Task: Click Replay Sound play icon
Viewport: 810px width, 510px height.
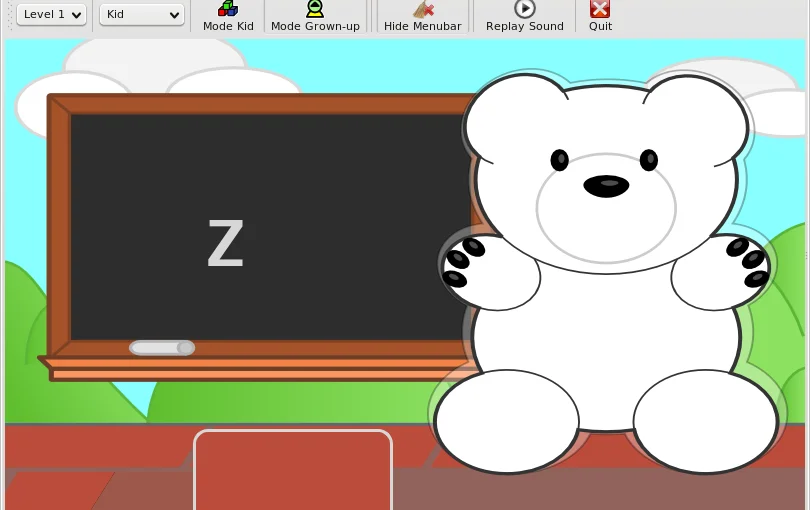Action: pyautogui.click(x=524, y=9)
